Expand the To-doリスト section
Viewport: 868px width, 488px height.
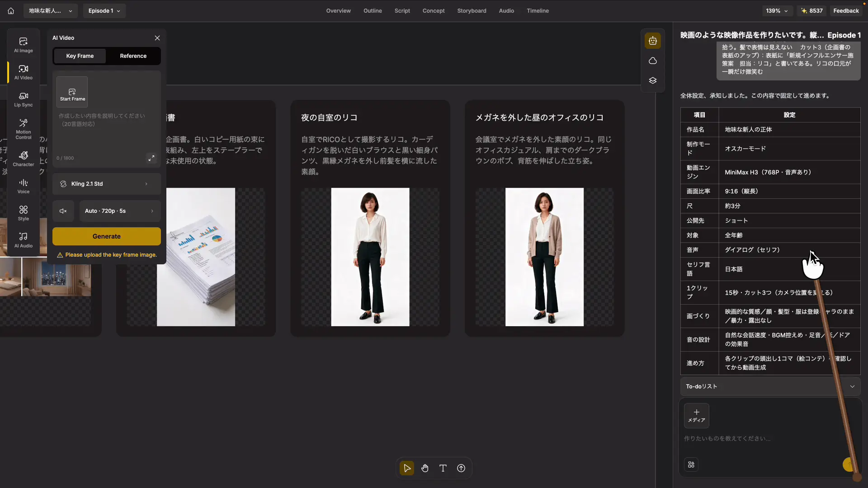(x=770, y=386)
